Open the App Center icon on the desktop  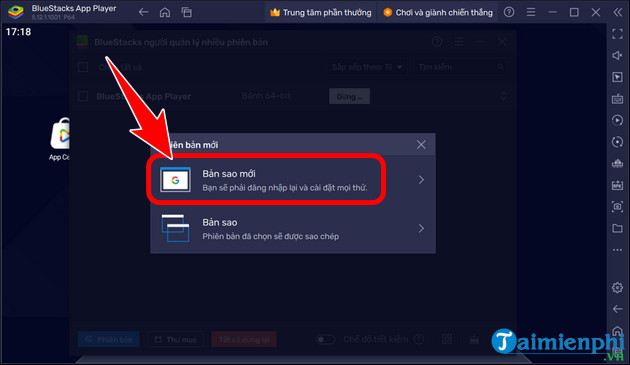(60, 139)
